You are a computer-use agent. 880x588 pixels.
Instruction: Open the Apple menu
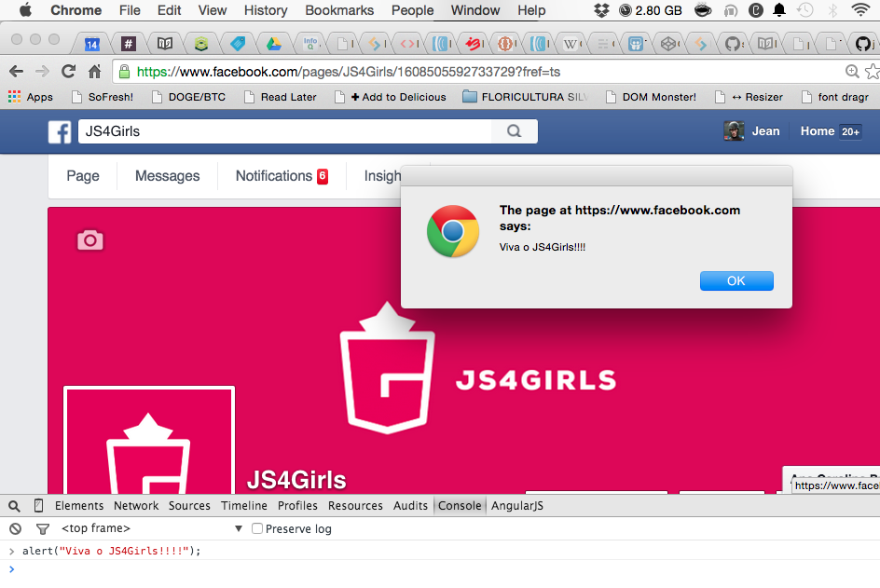pyautogui.click(x=26, y=10)
